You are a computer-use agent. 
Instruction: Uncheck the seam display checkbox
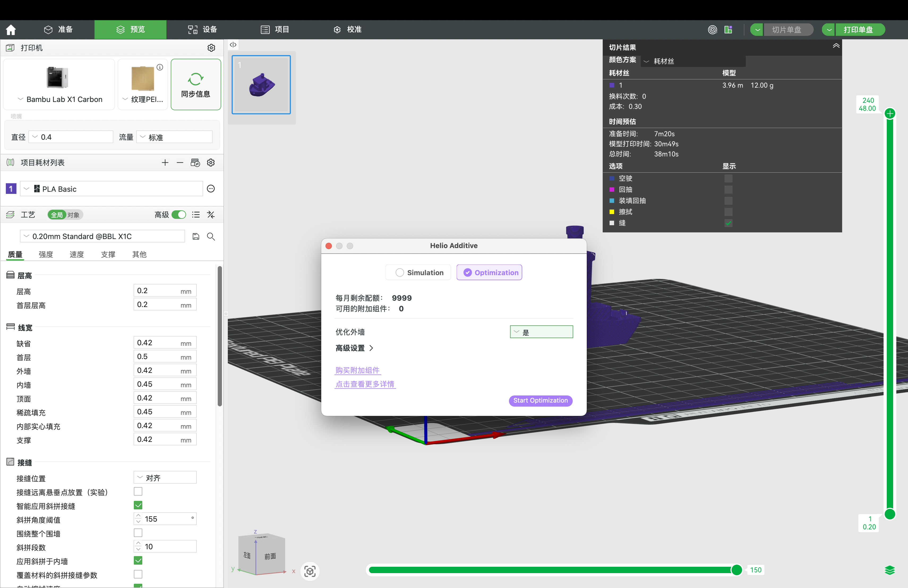(x=728, y=223)
